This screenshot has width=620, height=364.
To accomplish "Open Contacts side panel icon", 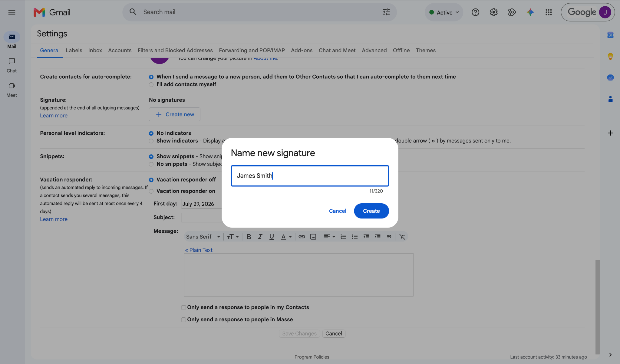I will click(x=610, y=99).
